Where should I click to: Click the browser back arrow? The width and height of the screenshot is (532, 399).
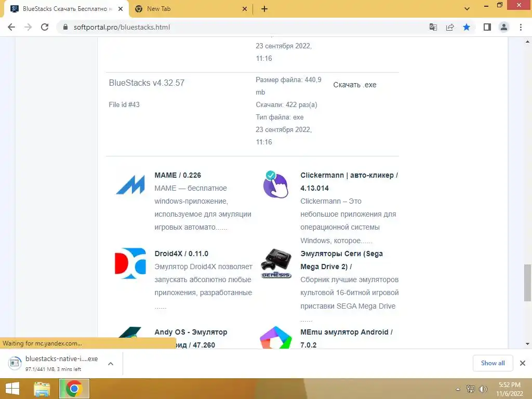[11, 27]
